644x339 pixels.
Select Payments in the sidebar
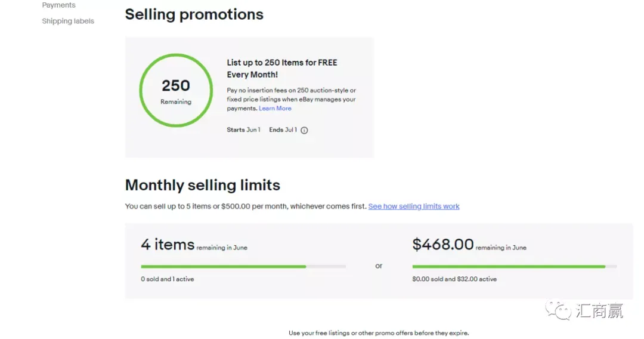click(58, 5)
